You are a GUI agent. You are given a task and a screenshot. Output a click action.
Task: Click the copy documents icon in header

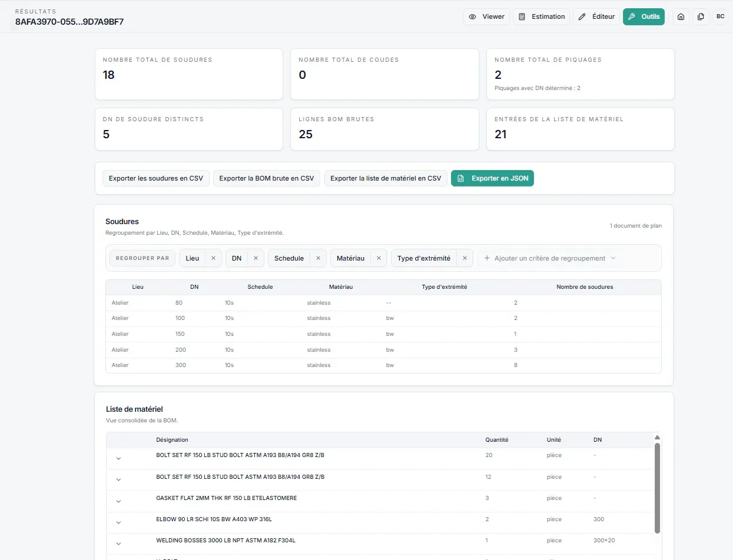[701, 16]
